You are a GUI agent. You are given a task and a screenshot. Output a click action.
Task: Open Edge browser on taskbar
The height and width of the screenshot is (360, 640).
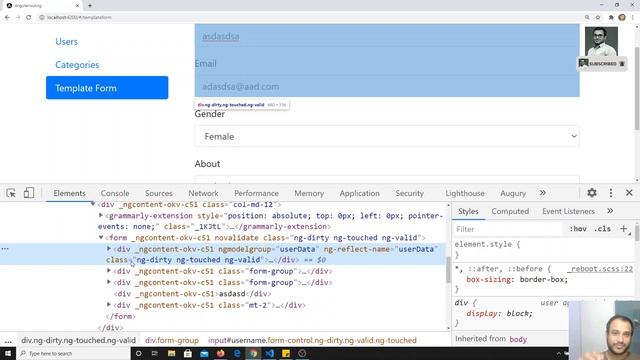(x=237, y=353)
